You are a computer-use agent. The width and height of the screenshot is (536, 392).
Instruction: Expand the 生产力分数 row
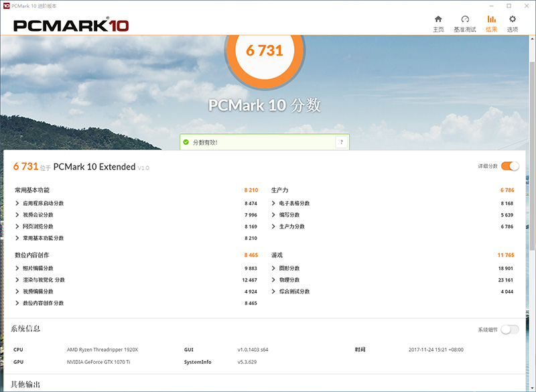click(x=273, y=226)
